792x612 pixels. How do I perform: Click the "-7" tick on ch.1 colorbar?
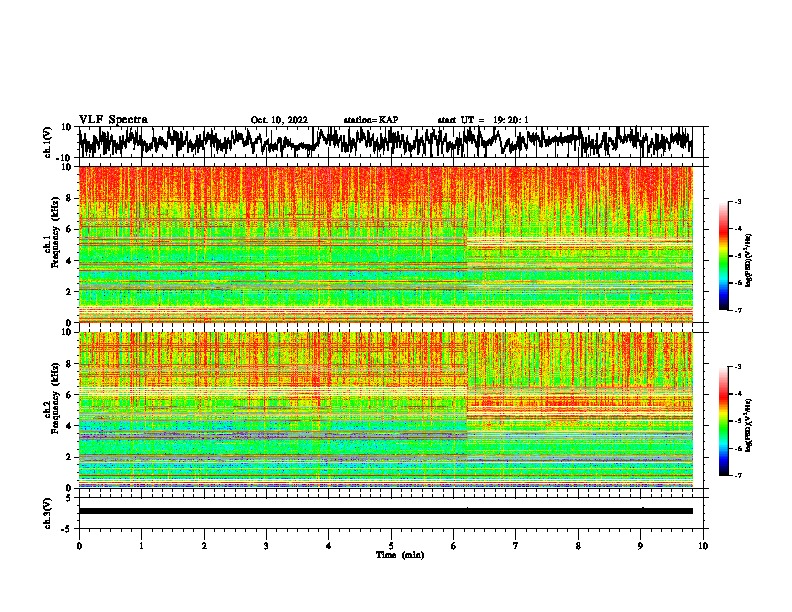pyautogui.click(x=737, y=310)
